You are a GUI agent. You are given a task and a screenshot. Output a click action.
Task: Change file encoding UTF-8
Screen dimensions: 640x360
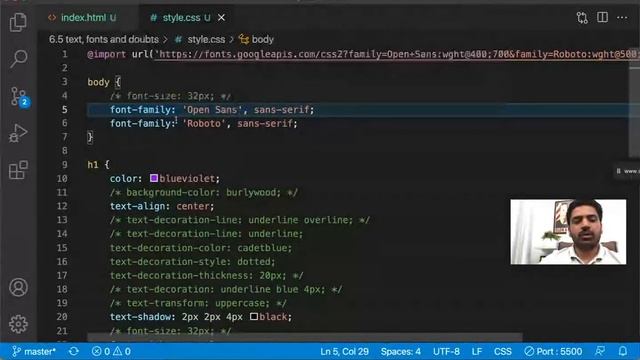446,351
